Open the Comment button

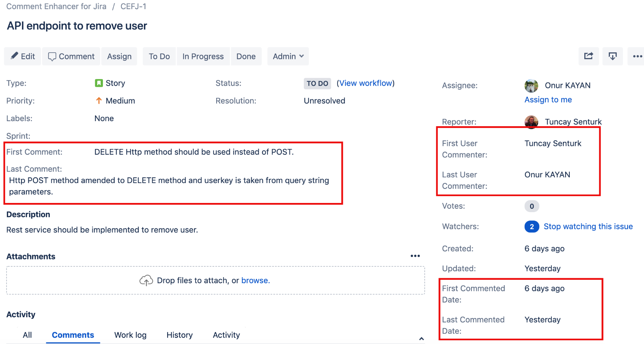[x=71, y=57]
